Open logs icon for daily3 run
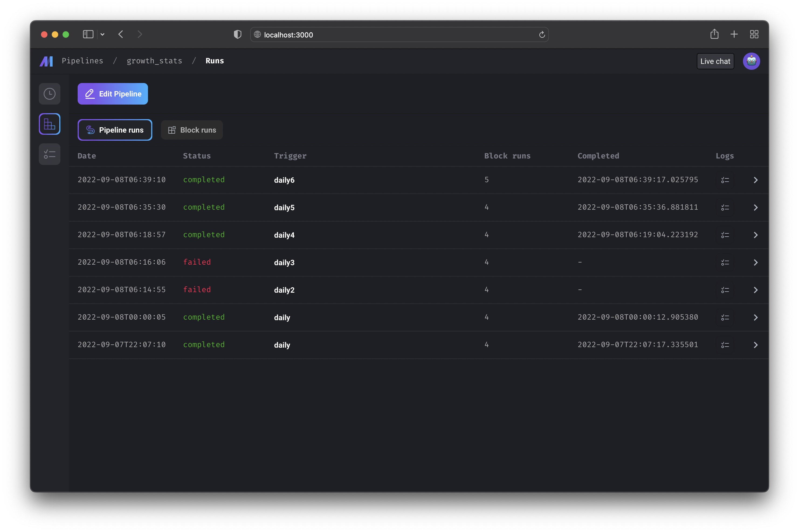Image resolution: width=799 pixels, height=532 pixels. click(x=725, y=262)
